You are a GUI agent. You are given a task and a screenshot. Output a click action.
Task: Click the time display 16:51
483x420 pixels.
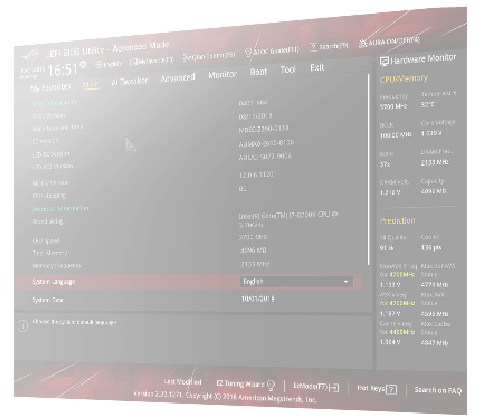[x=62, y=70]
